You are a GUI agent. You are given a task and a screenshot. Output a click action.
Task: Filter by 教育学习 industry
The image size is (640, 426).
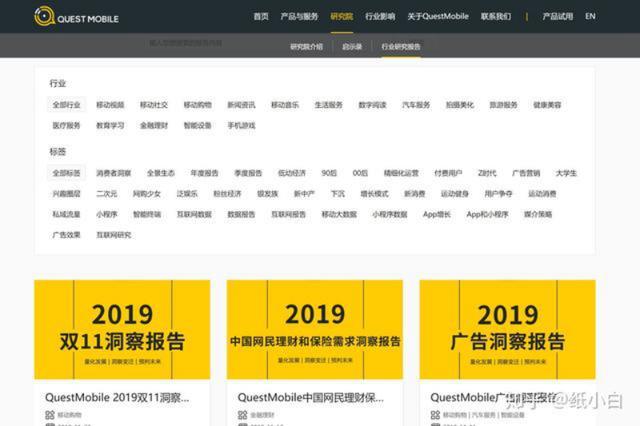click(x=110, y=125)
